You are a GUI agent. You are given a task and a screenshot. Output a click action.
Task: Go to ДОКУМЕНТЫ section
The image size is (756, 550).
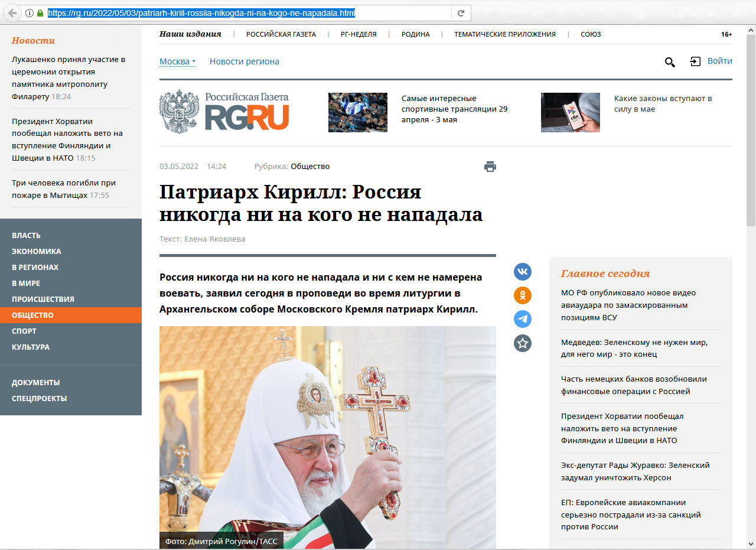pos(35,382)
